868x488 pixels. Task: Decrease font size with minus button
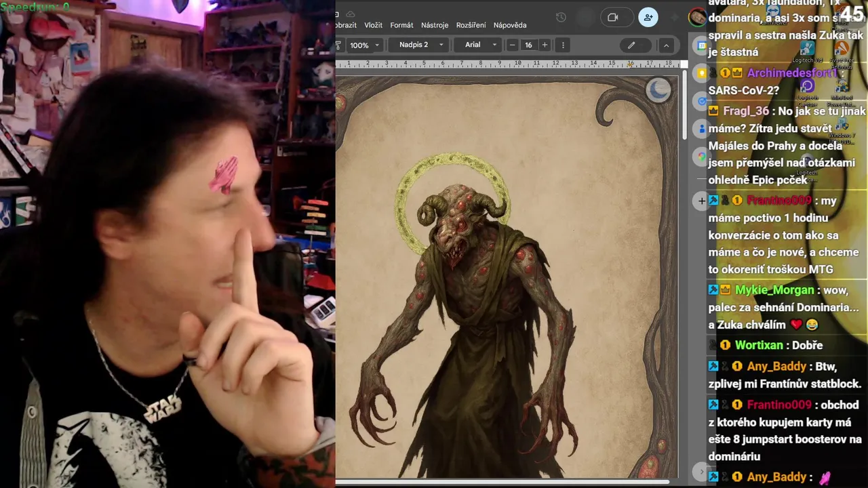[512, 45]
